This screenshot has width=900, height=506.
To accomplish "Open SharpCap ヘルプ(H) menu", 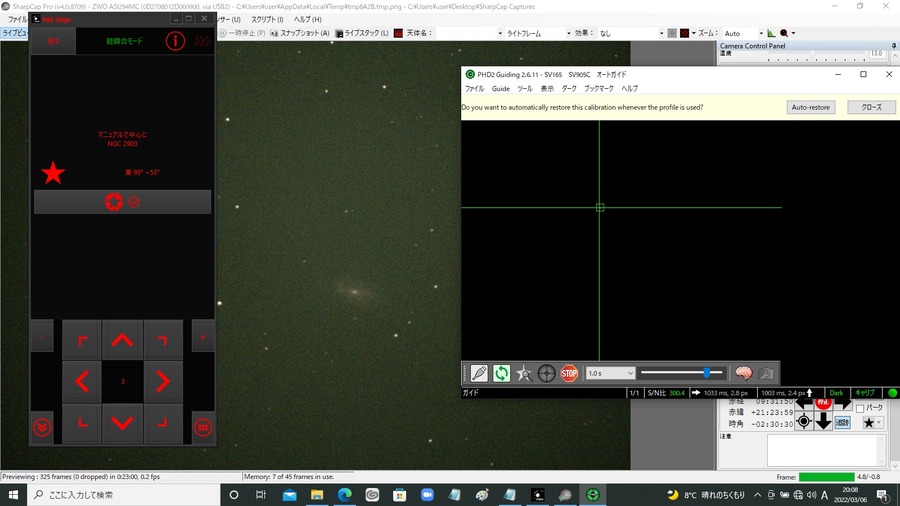I will [x=308, y=19].
